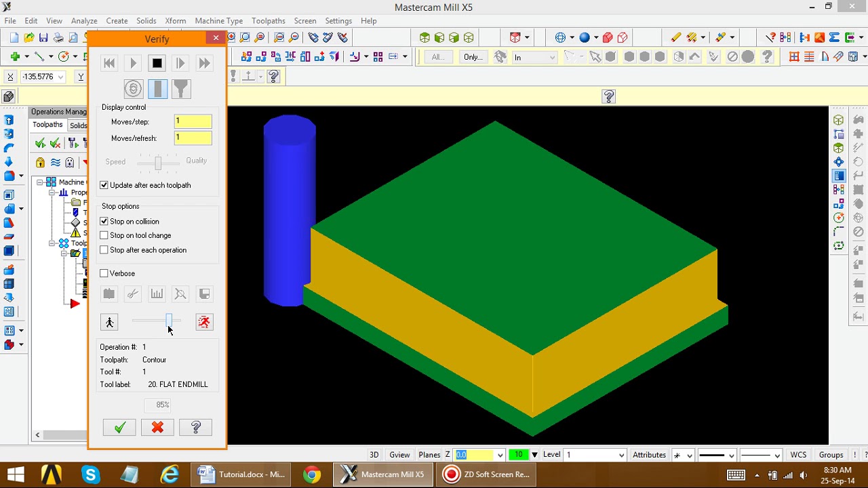Click the New file icon
This screenshot has width=868, height=488.
[x=13, y=38]
